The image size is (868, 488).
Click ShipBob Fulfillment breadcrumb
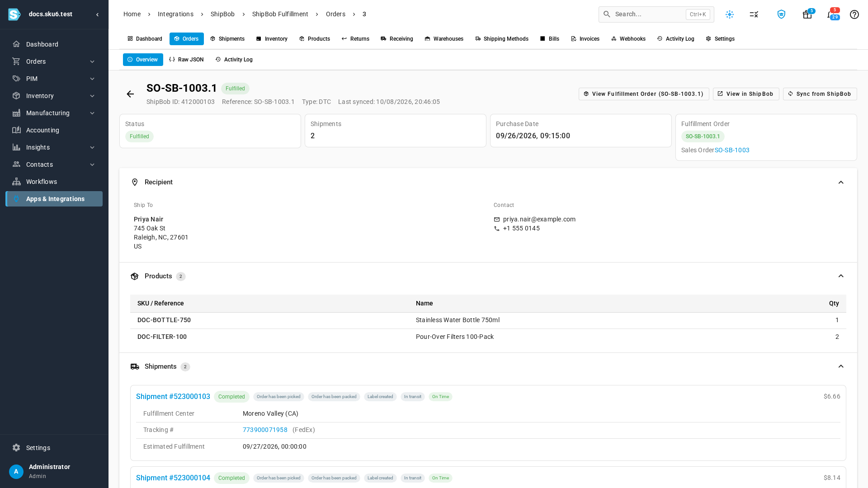pos(280,14)
